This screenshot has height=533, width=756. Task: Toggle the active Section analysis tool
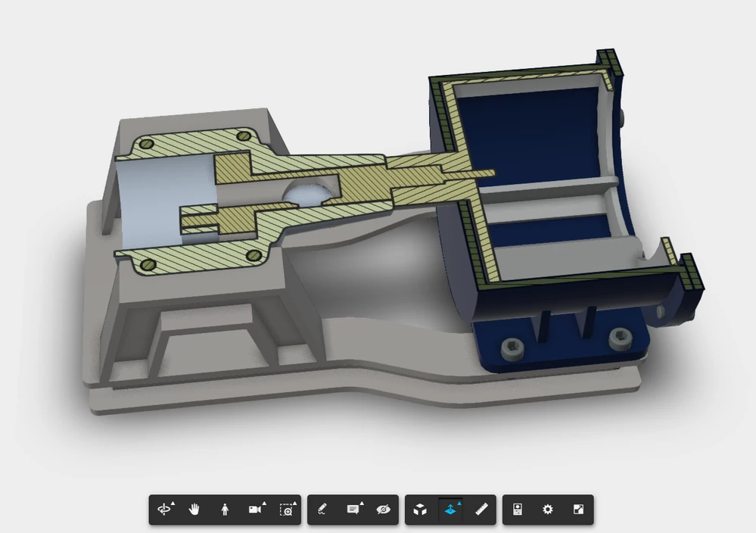[x=451, y=510]
